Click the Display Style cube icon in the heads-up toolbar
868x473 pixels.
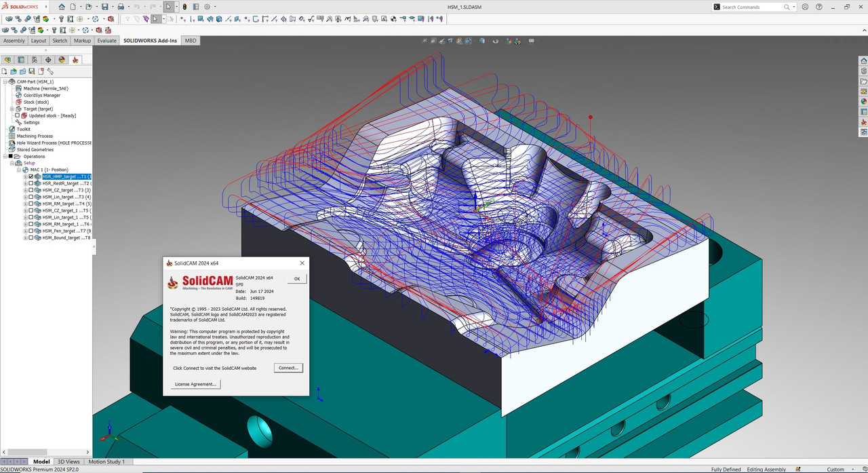pyautogui.click(x=482, y=41)
